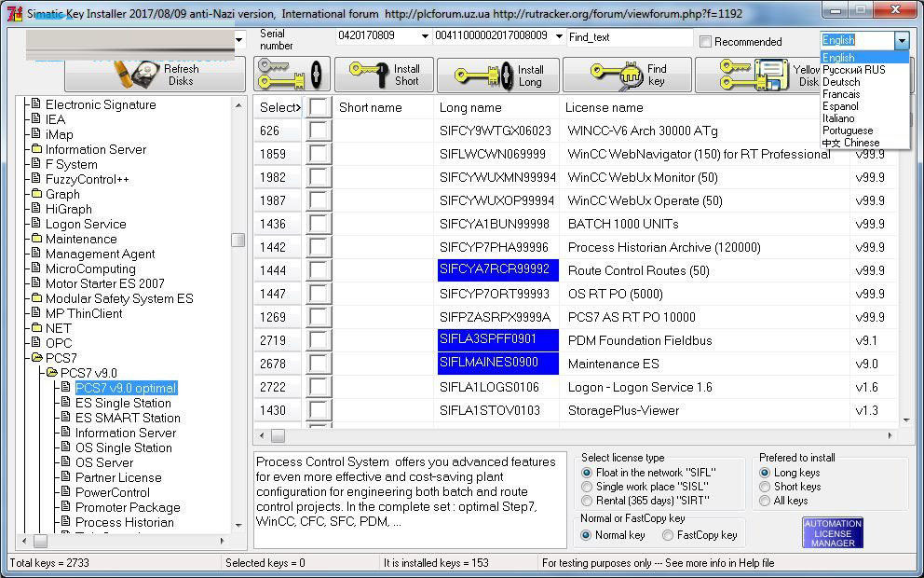This screenshot has height=578, width=924.
Task: Click the gray key icon button
Action: (x=292, y=75)
